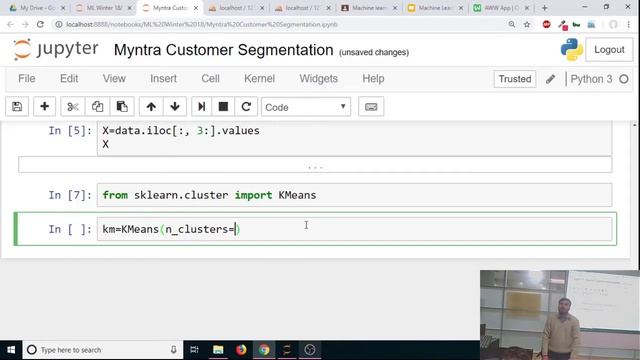Reload the page in the browser
Image resolution: width=640 pixels, height=360 pixels.
point(40,24)
